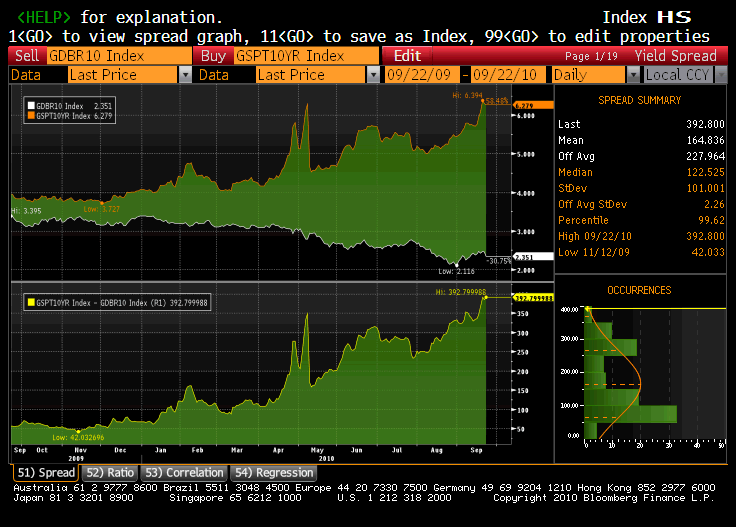
Task: Click the start date 09/22/09 field
Action: pos(425,74)
